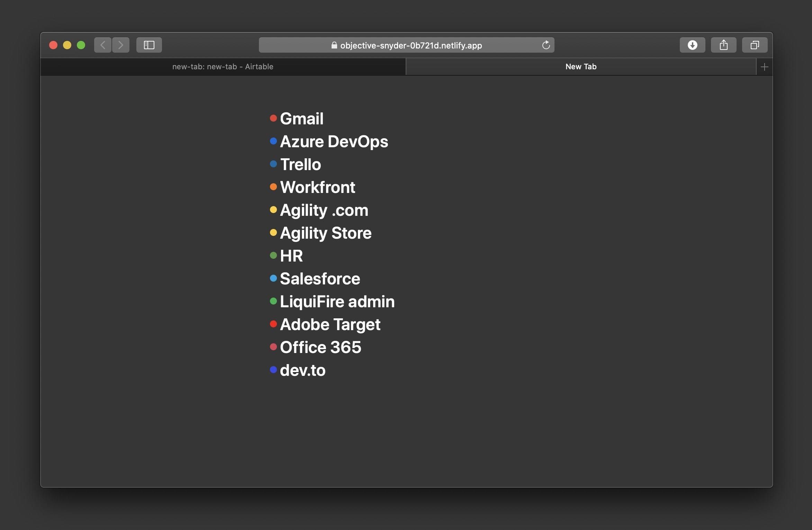Select the New Tab tab
Viewport: 812px width, 530px height.
click(581, 67)
